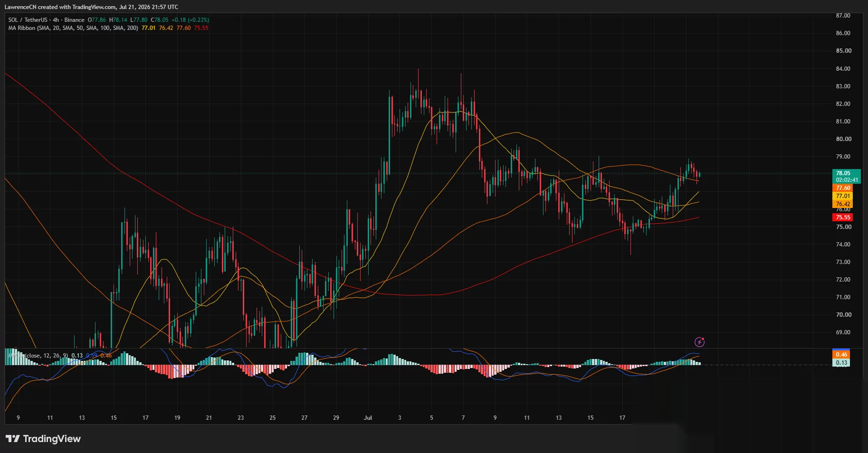Click the 29 date label on time axis
Viewport: 868px width, 453px height.
pyautogui.click(x=336, y=418)
